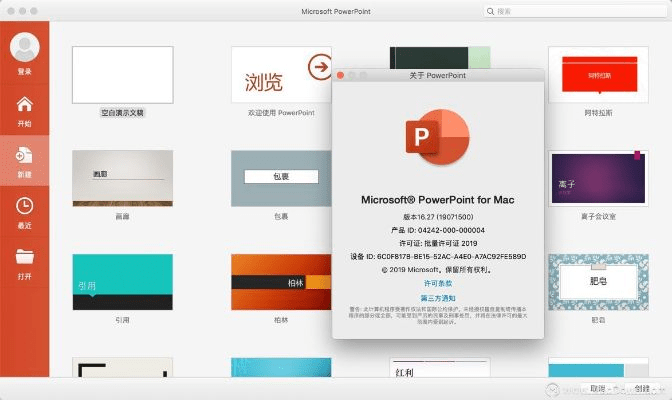Image resolution: width=672 pixels, height=400 pixels.
Task: Open the 第三方通知 third-party notices link
Action: pyautogui.click(x=437, y=298)
